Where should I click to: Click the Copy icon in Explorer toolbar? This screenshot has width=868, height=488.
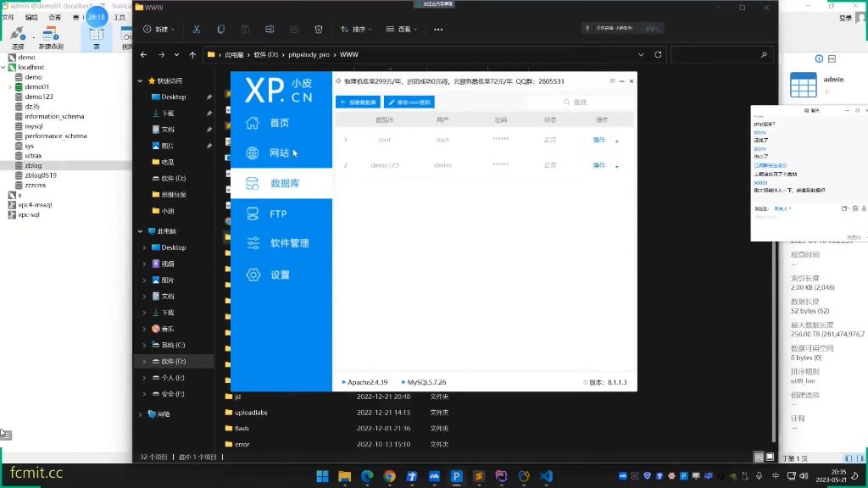(x=221, y=30)
